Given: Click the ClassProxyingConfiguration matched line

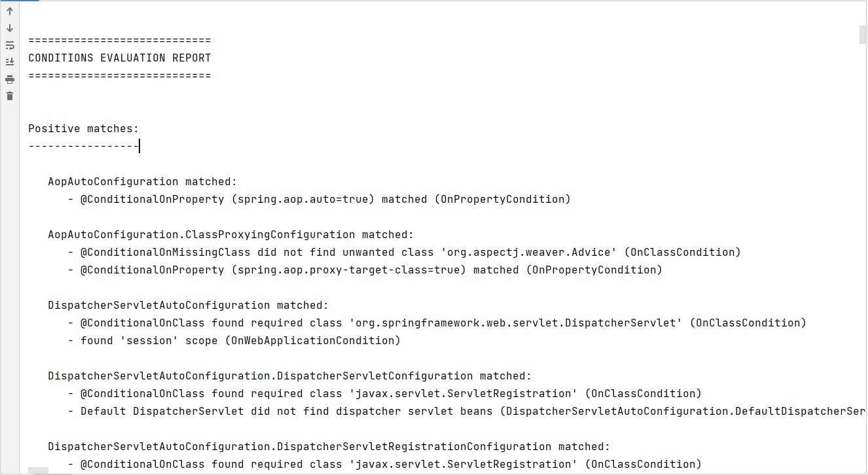Looking at the screenshot, I should click(x=231, y=234).
